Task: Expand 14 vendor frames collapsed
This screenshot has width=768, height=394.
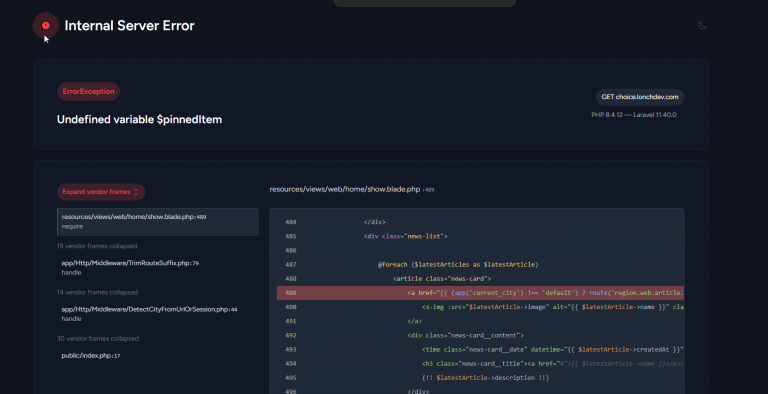Action: pyautogui.click(x=97, y=292)
